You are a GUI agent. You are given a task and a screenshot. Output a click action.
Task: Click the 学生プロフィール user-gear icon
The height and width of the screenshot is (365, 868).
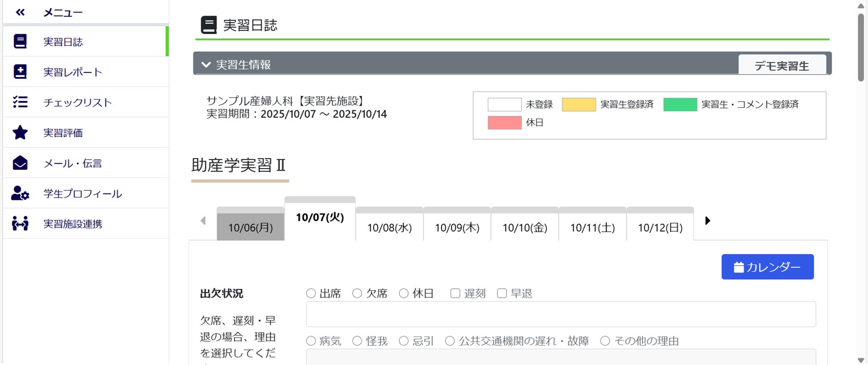(20, 193)
